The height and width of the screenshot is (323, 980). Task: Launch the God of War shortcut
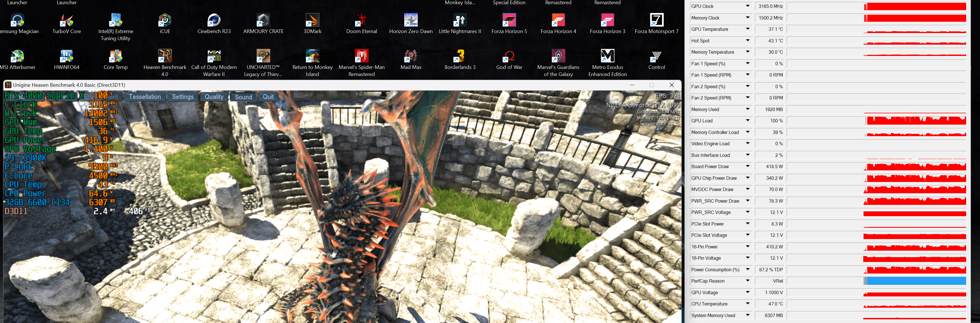point(509,57)
